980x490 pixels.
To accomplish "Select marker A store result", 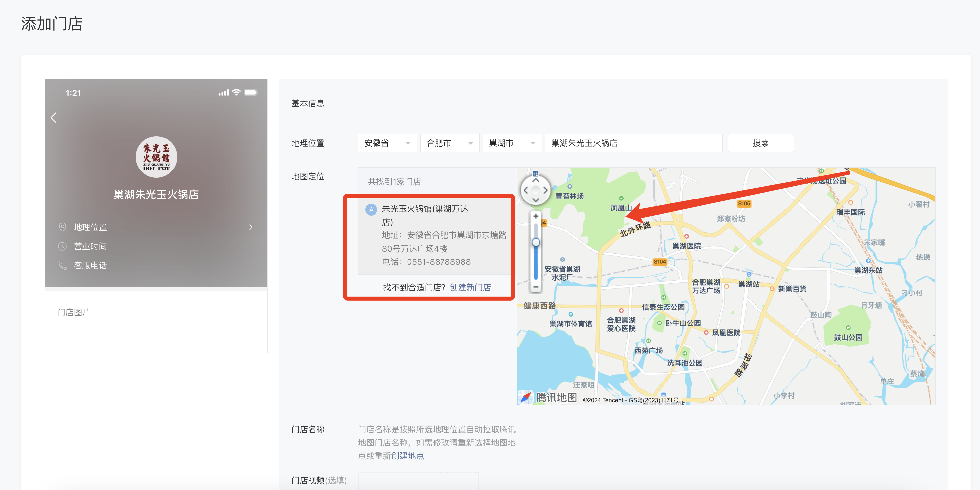I will (371, 209).
